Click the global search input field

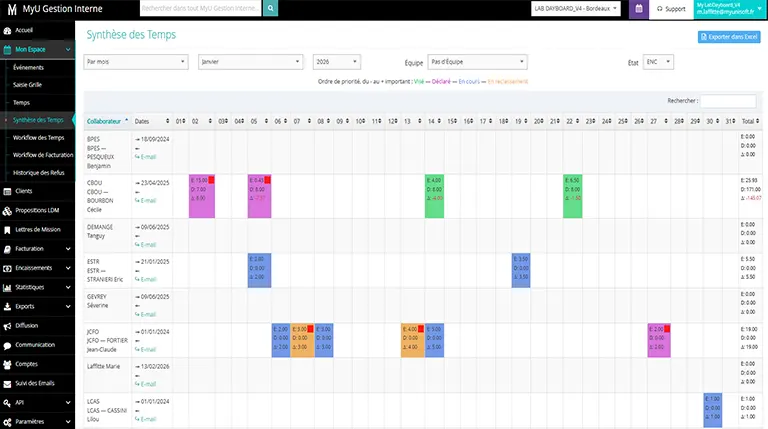click(201, 8)
